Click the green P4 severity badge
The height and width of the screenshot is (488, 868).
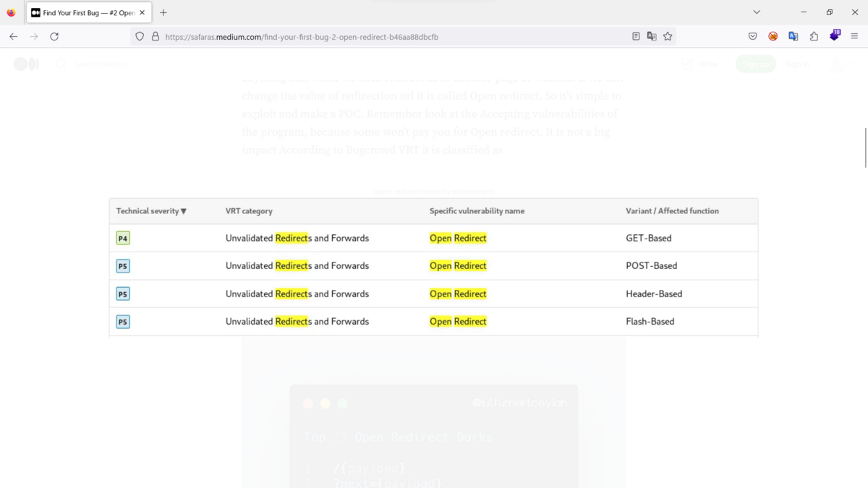123,238
